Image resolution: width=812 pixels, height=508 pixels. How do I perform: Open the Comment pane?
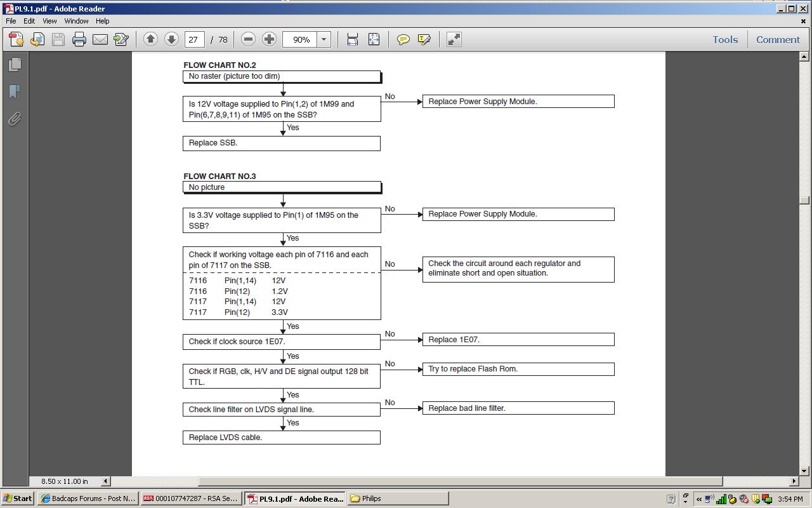778,39
